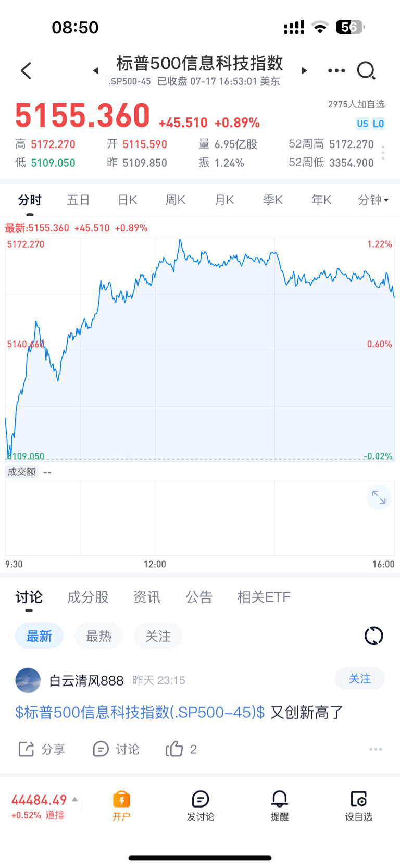Open the search magnifier icon
The image size is (400, 868).
click(366, 70)
